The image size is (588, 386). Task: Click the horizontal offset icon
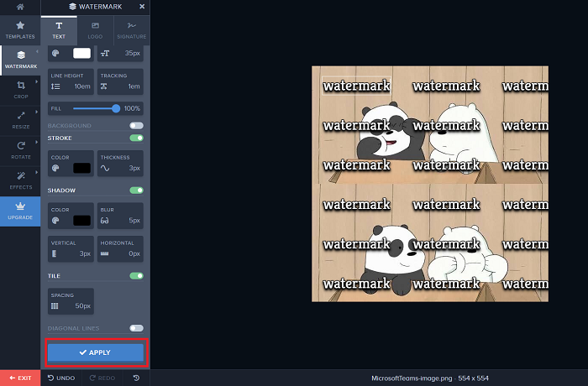pyautogui.click(x=105, y=253)
